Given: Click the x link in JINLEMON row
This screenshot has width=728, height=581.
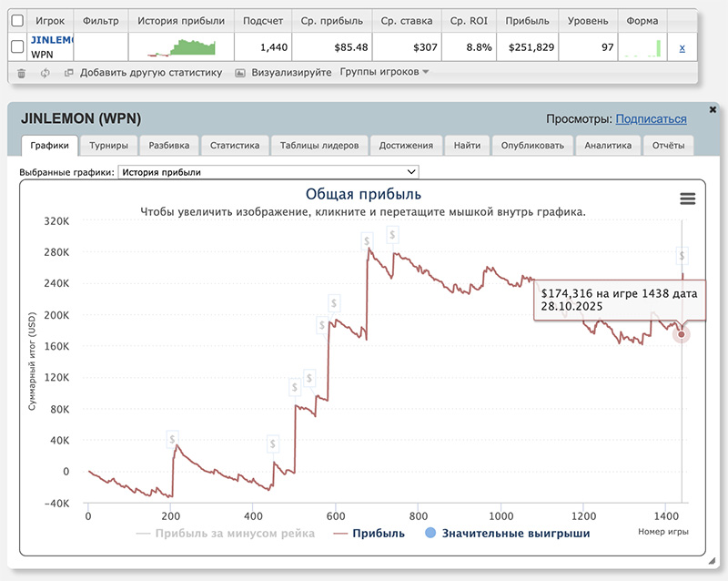Looking at the screenshot, I should pyautogui.click(x=682, y=47).
